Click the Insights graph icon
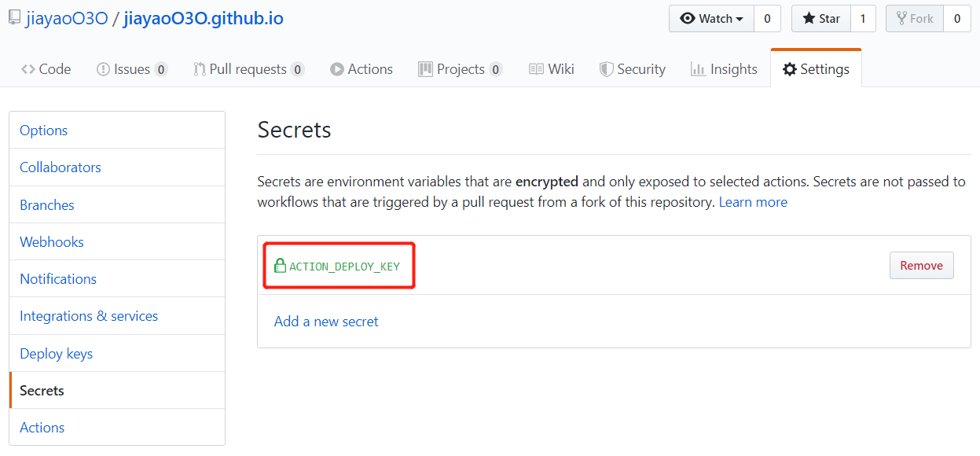Viewport: 980px width, 456px height. [697, 69]
